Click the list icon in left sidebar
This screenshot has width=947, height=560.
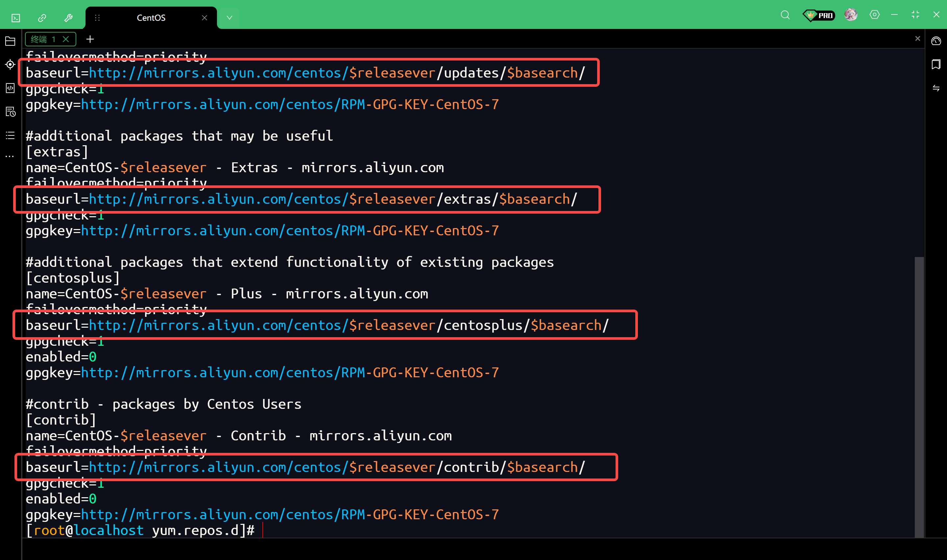[x=10, y=135]
